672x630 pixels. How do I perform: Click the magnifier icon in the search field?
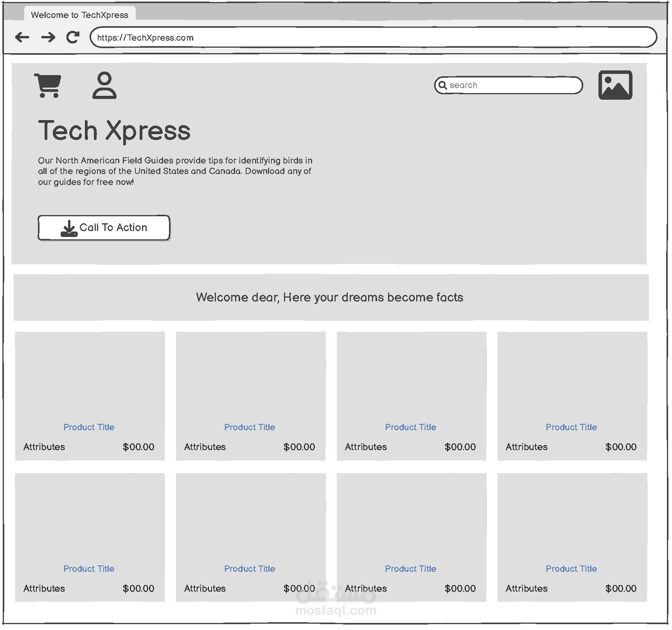pyautogui.click(x=444, y=85)
